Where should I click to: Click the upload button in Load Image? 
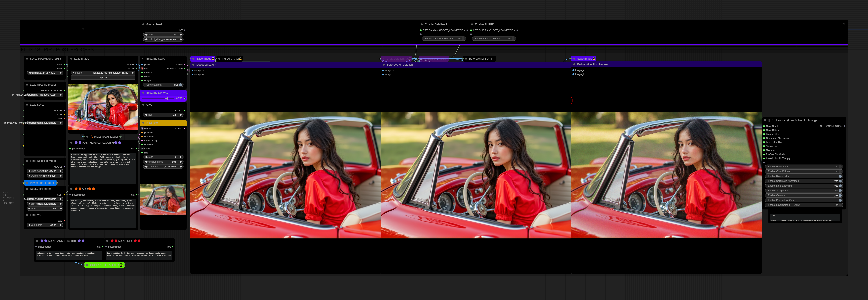(103, 78)
